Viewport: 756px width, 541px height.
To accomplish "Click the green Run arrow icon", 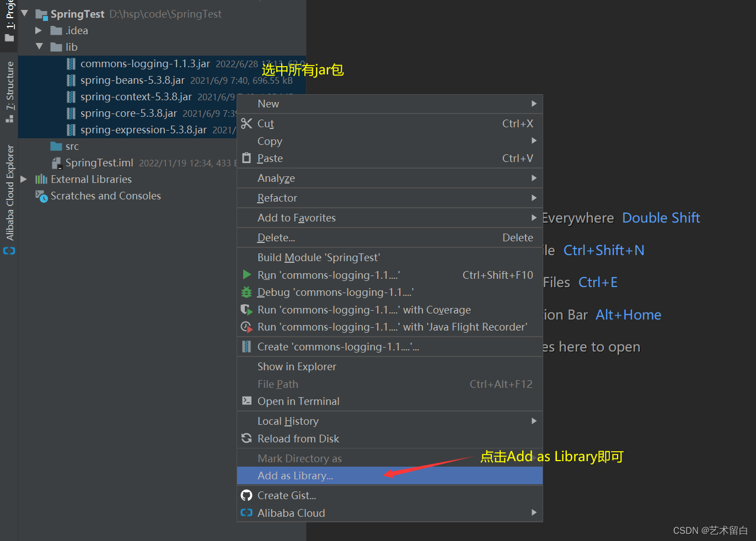I will [x=247, y=274].
